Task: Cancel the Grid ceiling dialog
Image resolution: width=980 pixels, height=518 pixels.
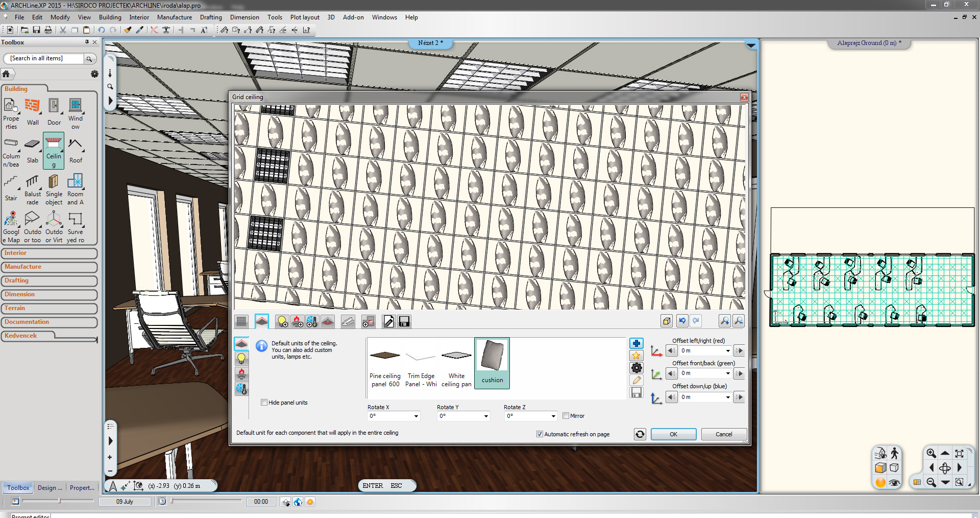Action: 723,434
